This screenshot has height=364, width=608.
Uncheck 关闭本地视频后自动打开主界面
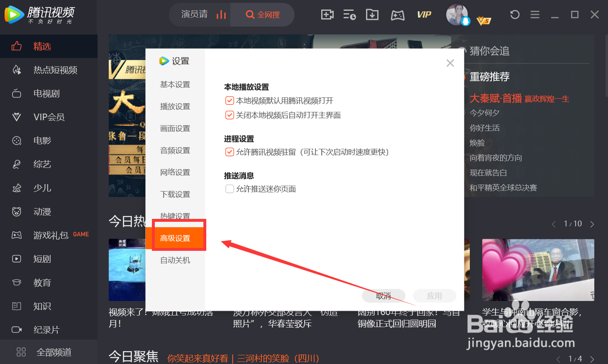coord(230,115)
